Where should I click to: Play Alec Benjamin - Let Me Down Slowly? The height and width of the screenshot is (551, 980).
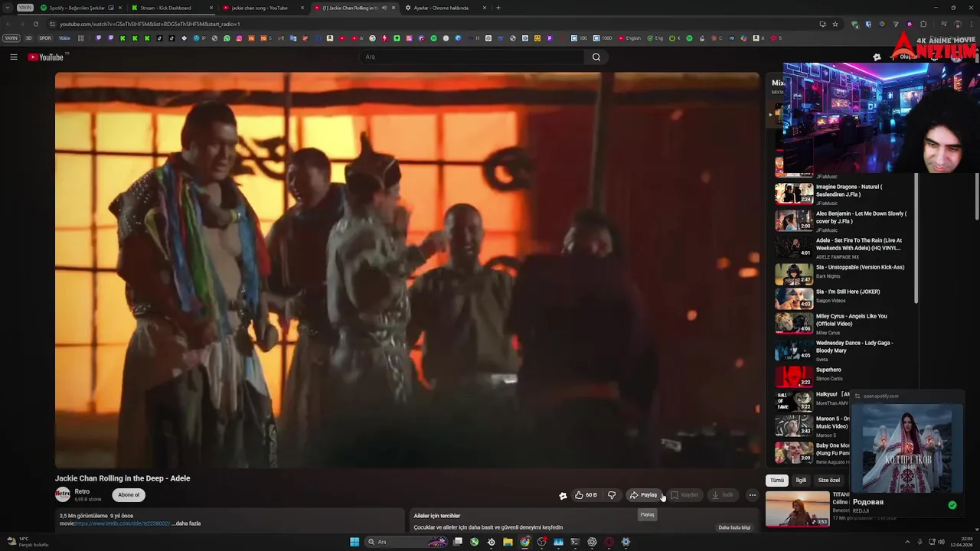click(x=841, y=220)
